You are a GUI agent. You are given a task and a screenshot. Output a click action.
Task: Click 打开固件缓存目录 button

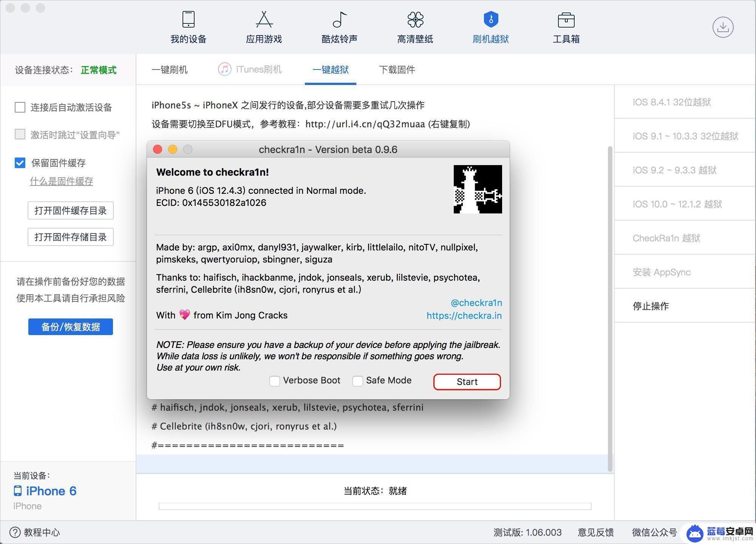click(70, 210)
